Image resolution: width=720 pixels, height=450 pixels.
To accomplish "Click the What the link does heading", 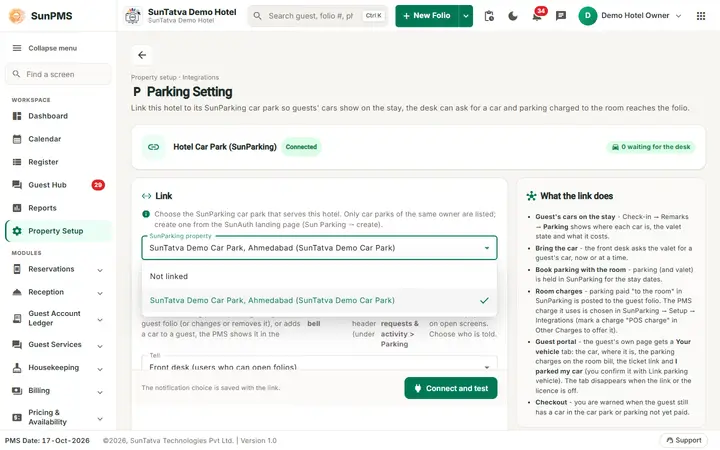I will [x=576, y=196].
